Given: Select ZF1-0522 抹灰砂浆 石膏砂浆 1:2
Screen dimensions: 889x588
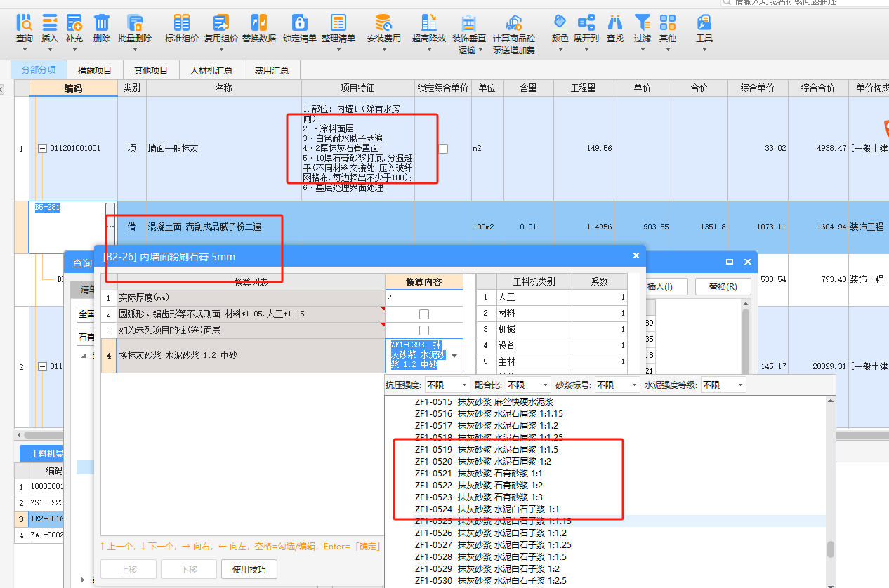Looking at the screenshot, I should 479,486.
